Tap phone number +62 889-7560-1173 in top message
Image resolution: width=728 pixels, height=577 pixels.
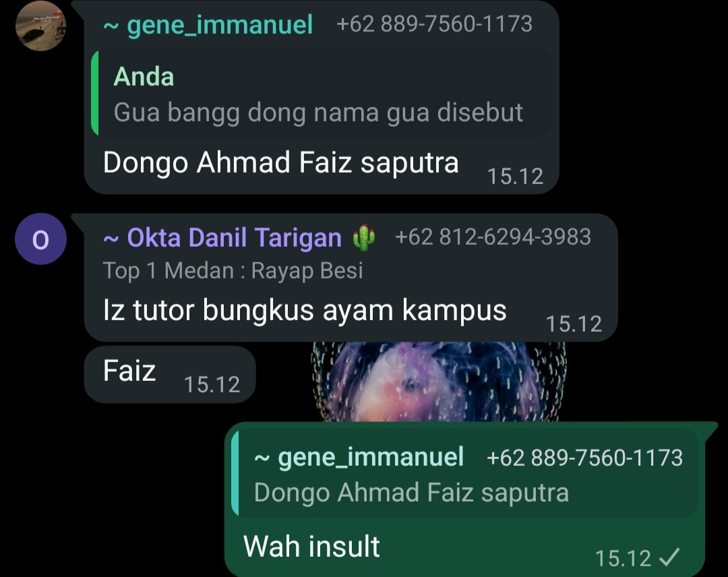tap(434, 24)
